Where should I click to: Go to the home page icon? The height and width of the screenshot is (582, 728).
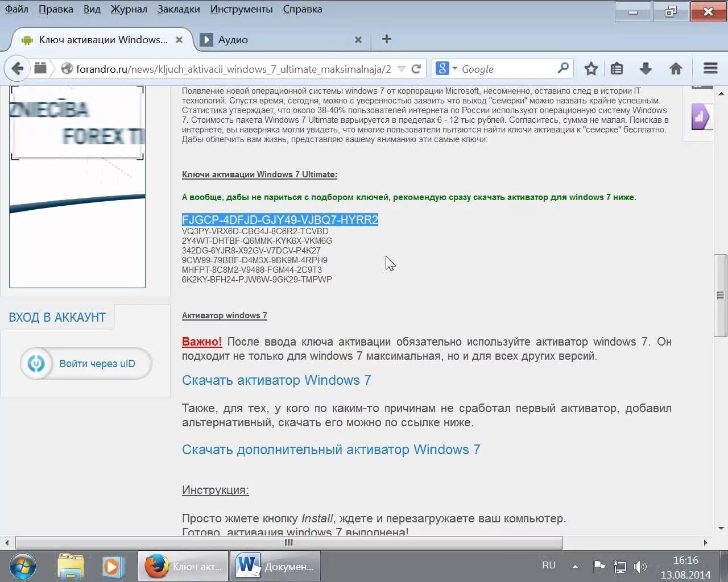pos(676,69)
